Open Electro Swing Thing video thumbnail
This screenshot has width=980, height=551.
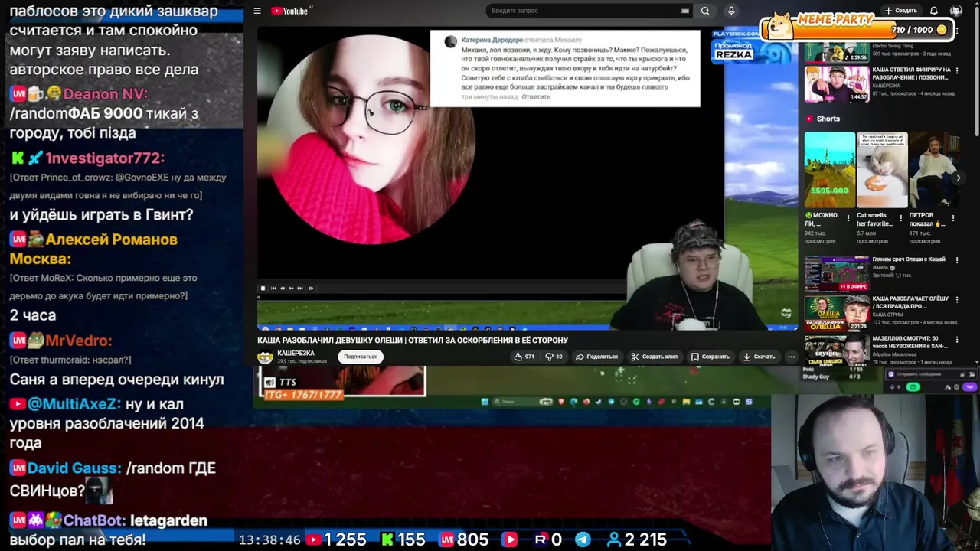pyautogui.click(x=837, y=51)
